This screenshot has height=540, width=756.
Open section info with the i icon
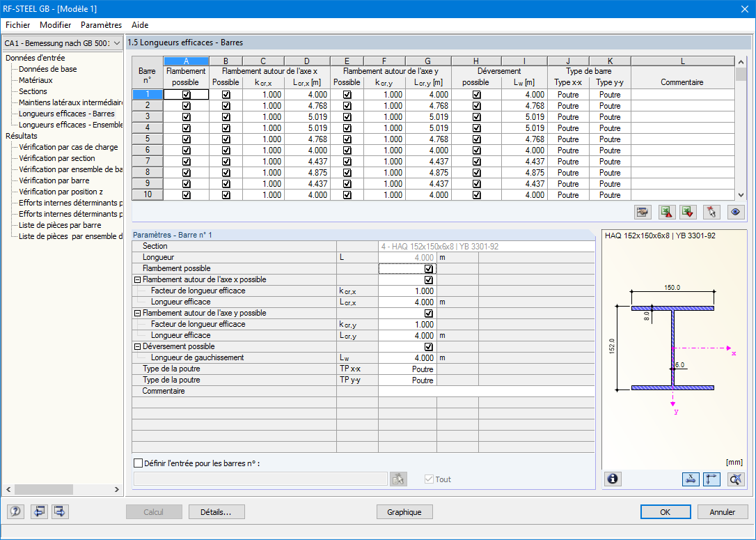[613, 479]
